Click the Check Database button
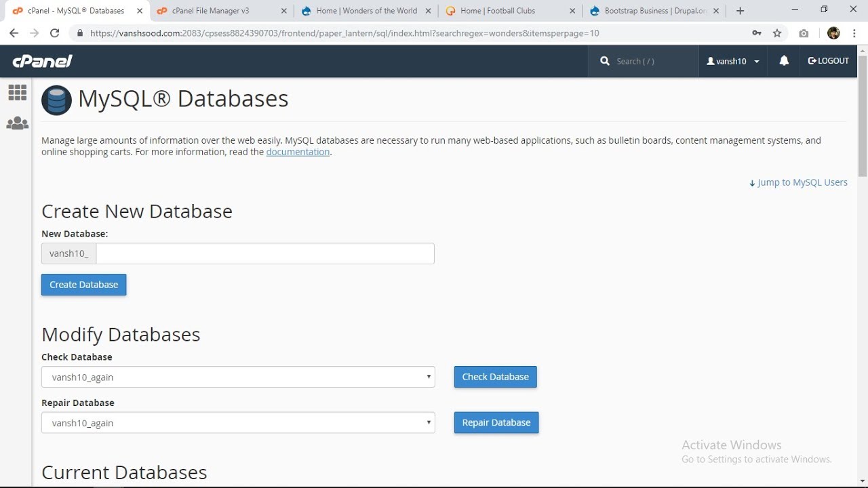The image size is (868, 488). [495, 377]
